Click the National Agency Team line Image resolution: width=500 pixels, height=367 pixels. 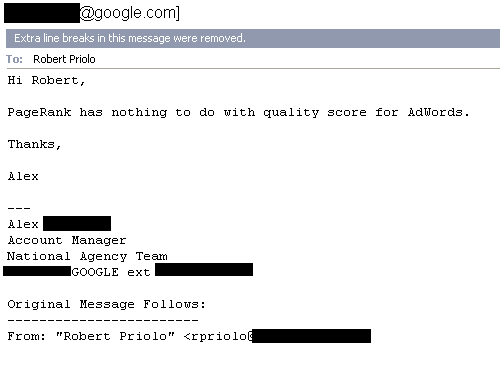click(x=87, y=256)
